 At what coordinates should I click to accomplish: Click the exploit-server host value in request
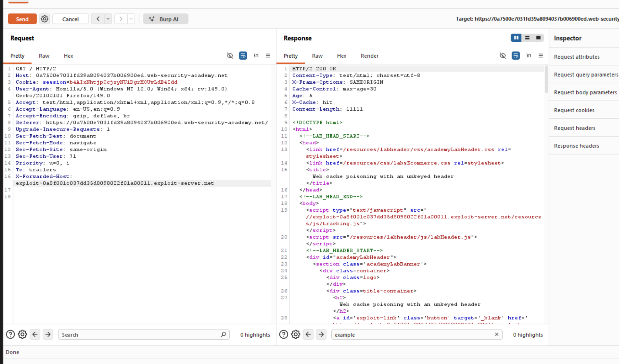(115, 183)
